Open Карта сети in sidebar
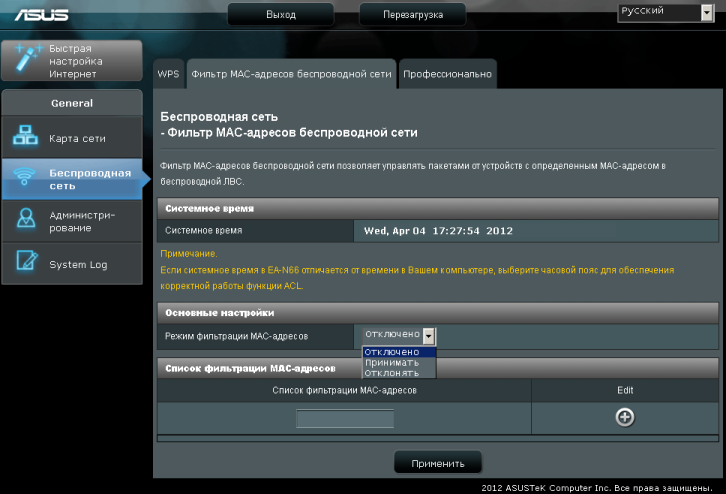The image size is (726, 494). pyautogui.click(x=77, y=138)
